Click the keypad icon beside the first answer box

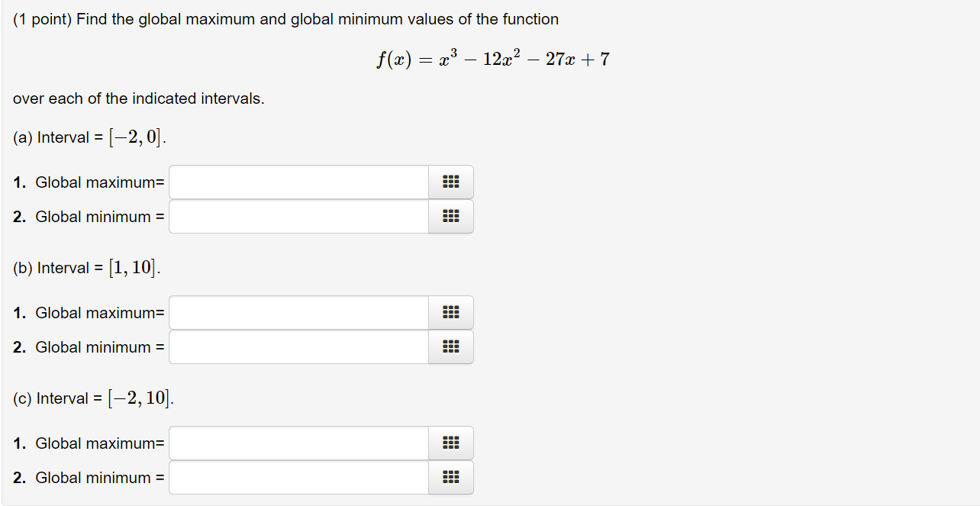click(450, 182)
